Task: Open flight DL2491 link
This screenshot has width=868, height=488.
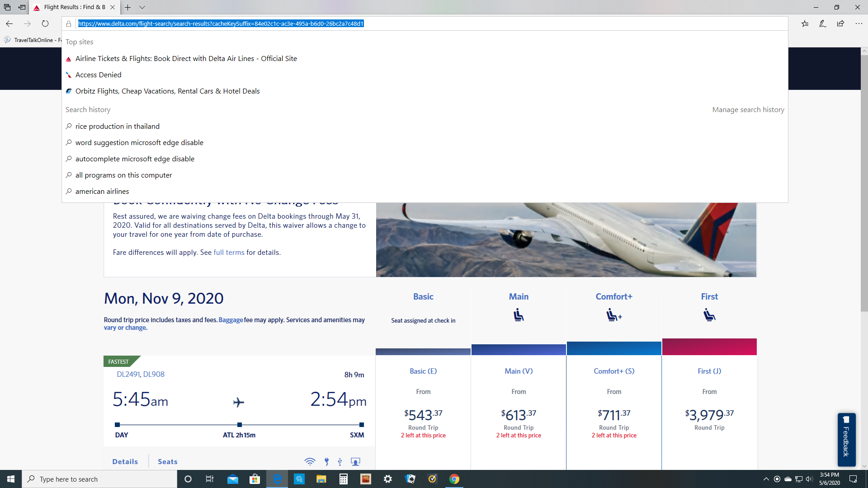Action: (128, 374)
